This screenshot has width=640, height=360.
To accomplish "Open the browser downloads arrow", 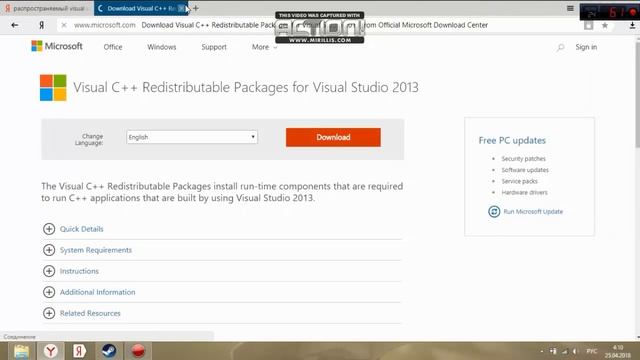I will pos(632,25).
